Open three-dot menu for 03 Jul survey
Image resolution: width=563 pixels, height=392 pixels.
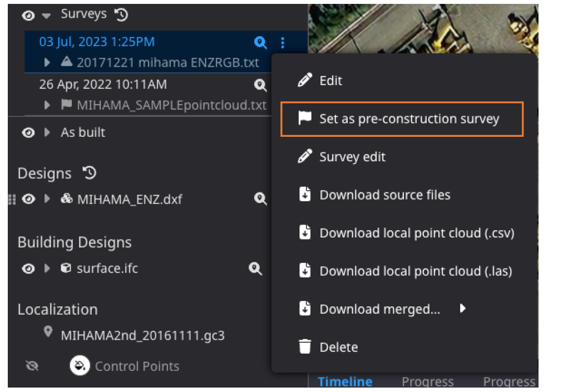tap(283, 43)
